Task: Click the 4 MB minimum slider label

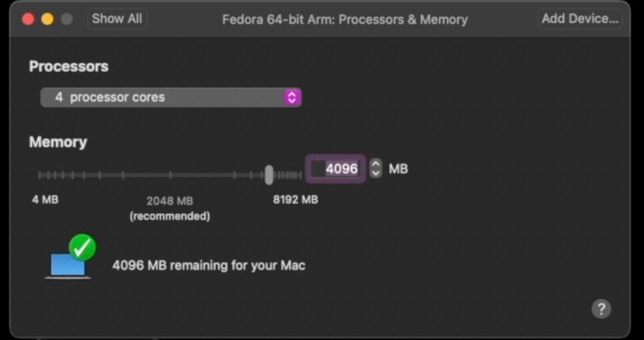Action: [45, 200]
